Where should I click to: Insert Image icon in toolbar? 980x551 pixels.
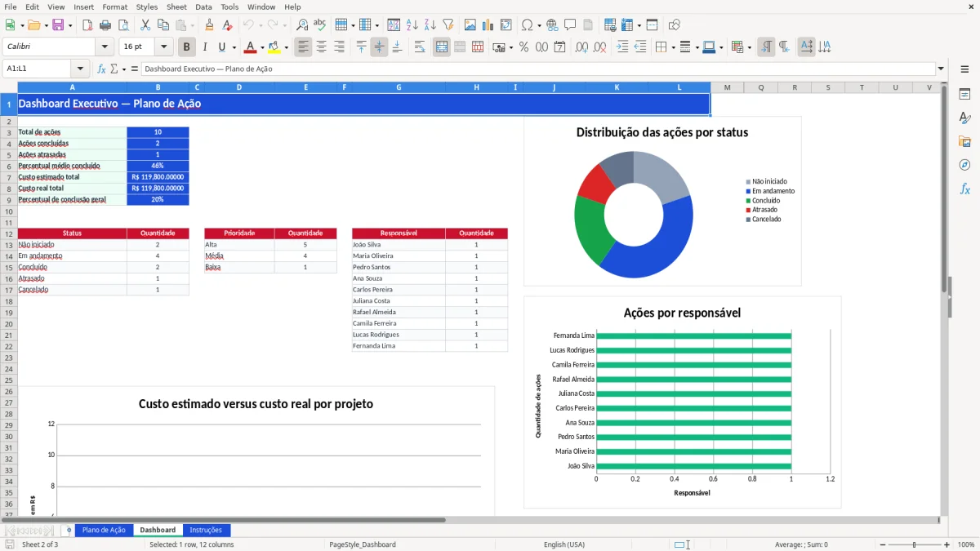click(x=470, y=25)
